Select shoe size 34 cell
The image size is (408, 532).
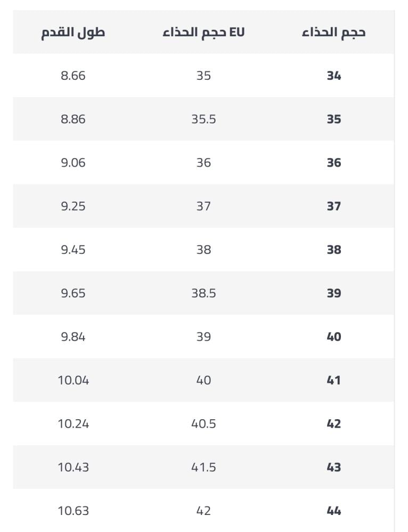click(333, 76)
